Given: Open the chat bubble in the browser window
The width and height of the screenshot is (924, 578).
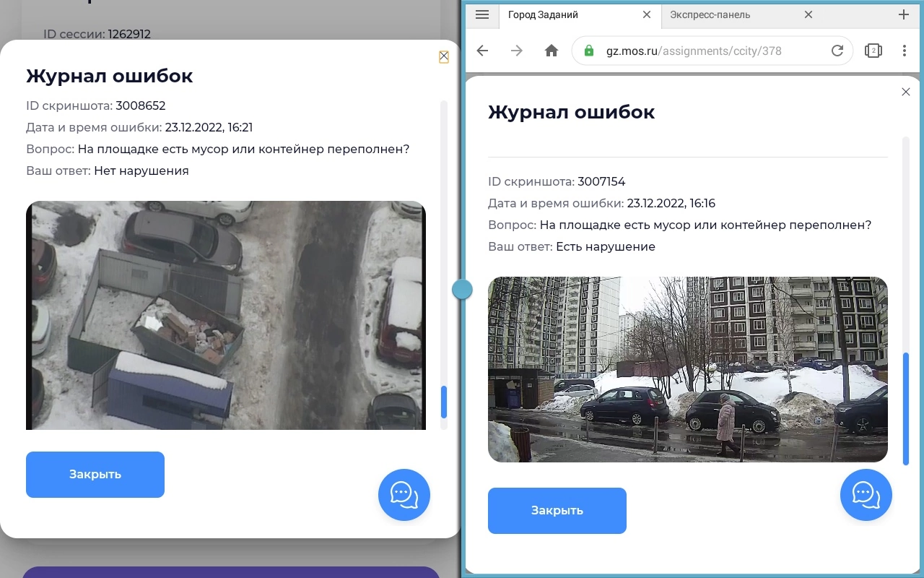Looking at the screenshot, I should tap(866, 495).
